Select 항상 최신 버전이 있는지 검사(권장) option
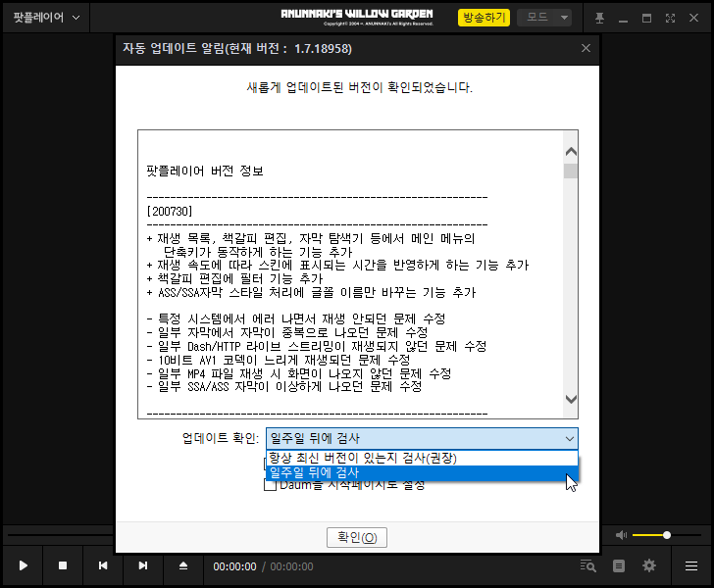Viewport: 714px width, 588px height. coord(422,458)
